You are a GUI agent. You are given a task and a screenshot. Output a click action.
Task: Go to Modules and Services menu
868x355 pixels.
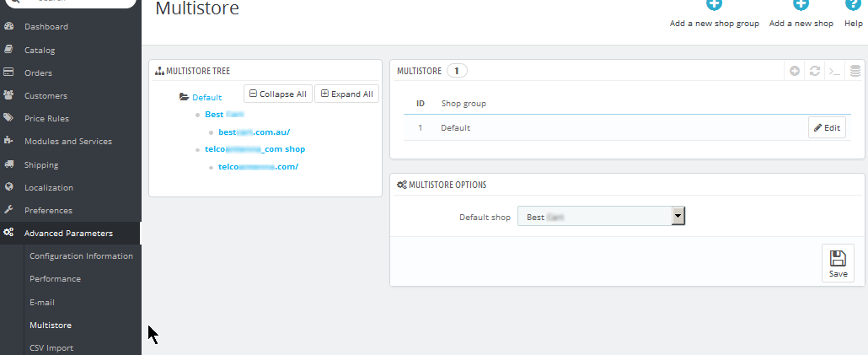(68, 141)
